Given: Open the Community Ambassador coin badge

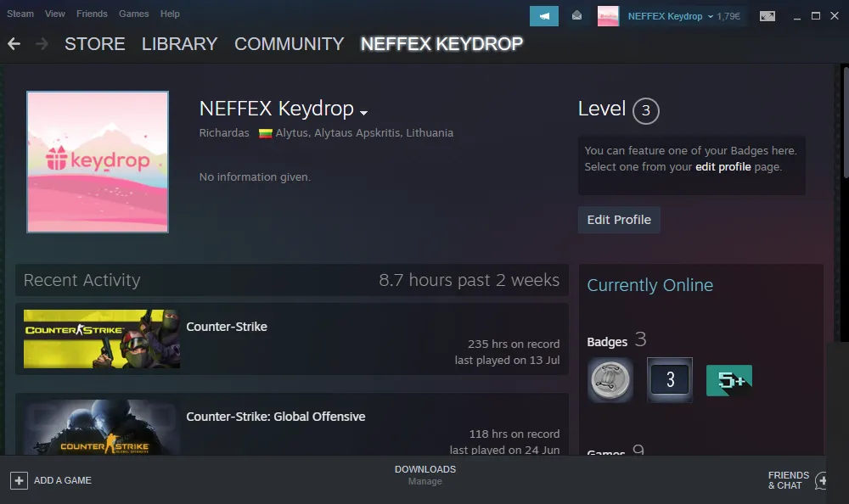Looking at the screenshot, I should point(610,380).
